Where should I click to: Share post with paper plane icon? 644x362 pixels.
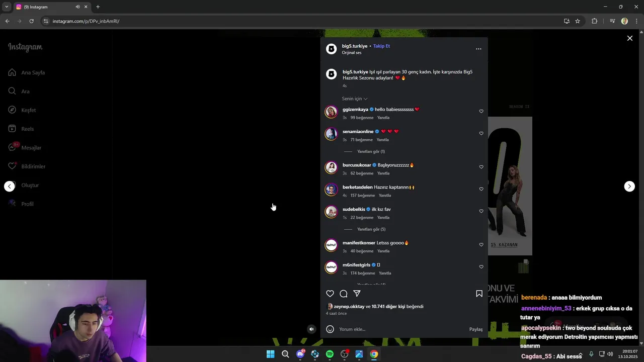point(357,294)
